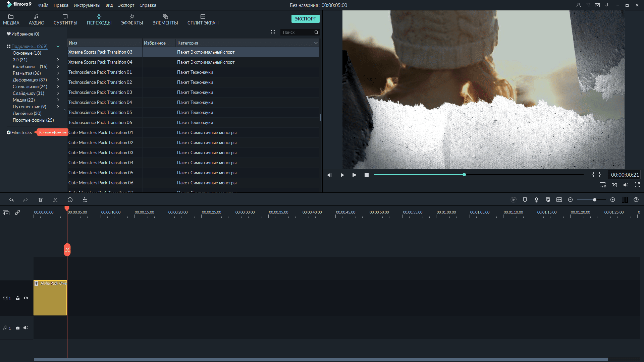Mute audio track 1 speaker

click(x=26, y=328)
